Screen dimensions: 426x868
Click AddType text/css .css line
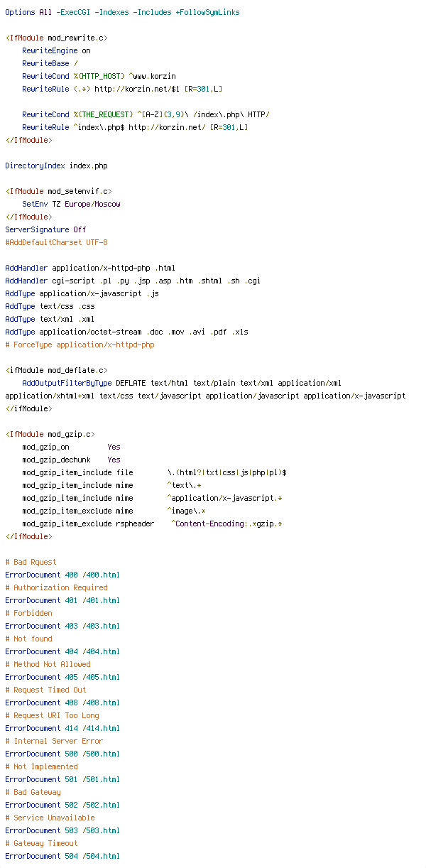tap(50, 306)
